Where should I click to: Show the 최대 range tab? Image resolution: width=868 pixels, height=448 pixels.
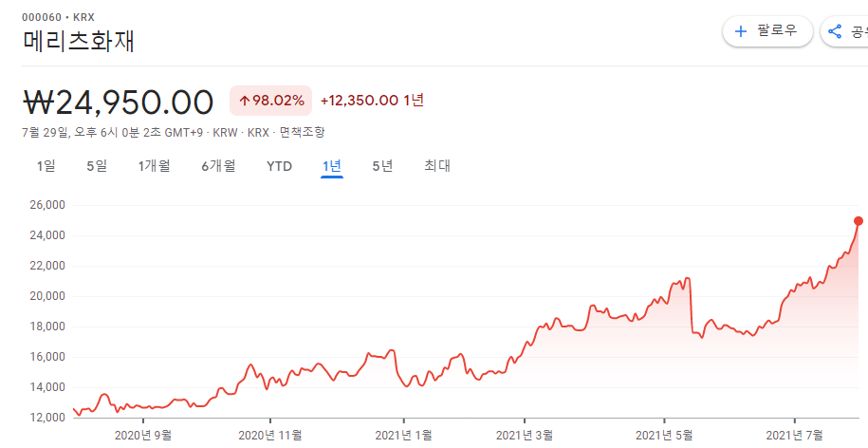coord(437,165)
